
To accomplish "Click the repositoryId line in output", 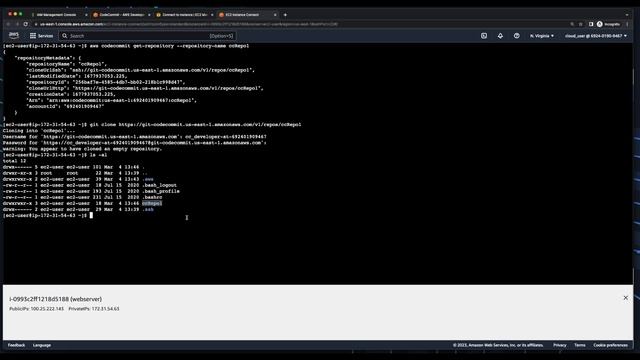I will coord(106,82).
